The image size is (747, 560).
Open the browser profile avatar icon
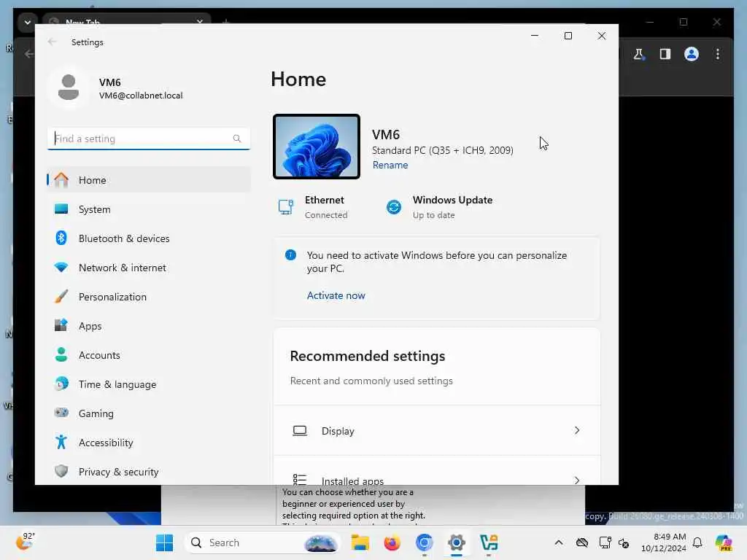click(x=692, y=54)
